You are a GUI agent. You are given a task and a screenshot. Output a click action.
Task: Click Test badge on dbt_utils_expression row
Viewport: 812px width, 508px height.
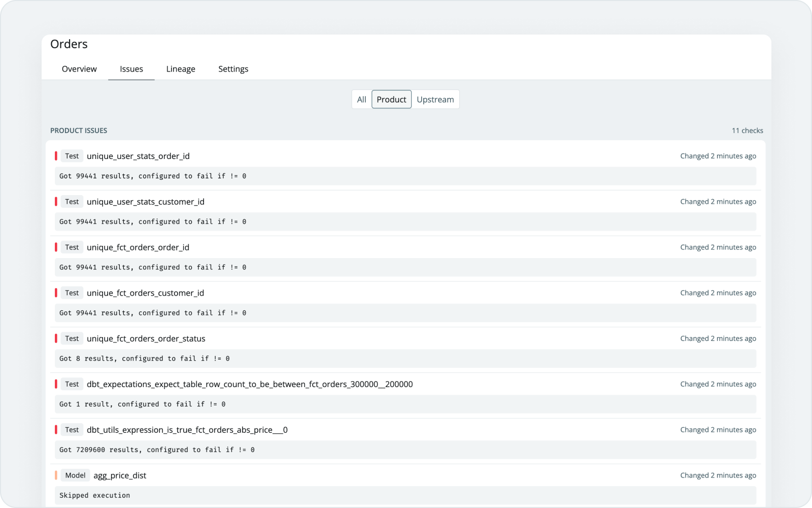pos(72,430)
